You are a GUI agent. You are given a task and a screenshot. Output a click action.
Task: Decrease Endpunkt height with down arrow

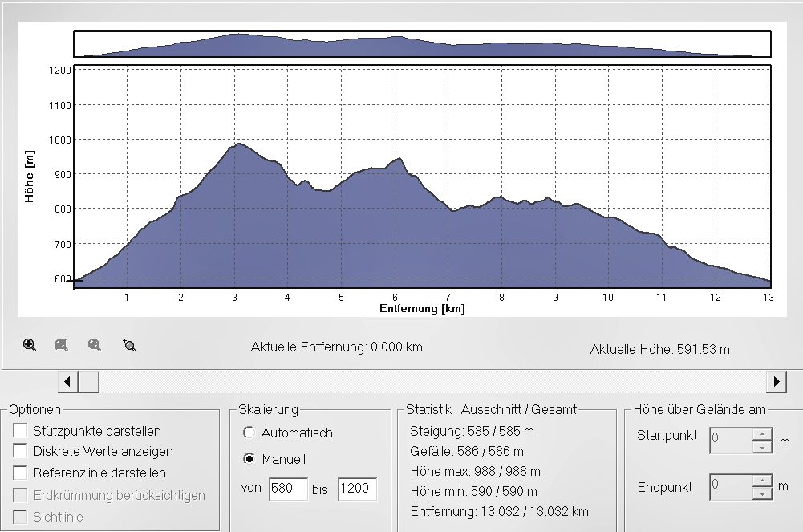761,493
